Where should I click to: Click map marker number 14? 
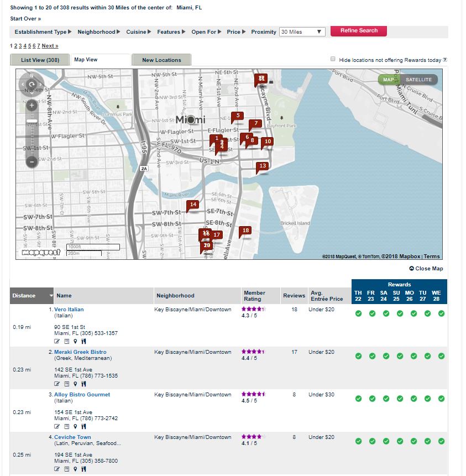click(x=192, y=206)
